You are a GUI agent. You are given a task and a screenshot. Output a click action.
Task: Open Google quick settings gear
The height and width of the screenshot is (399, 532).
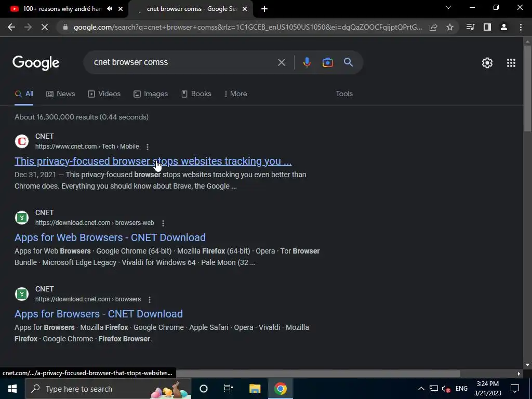[487, 63]
